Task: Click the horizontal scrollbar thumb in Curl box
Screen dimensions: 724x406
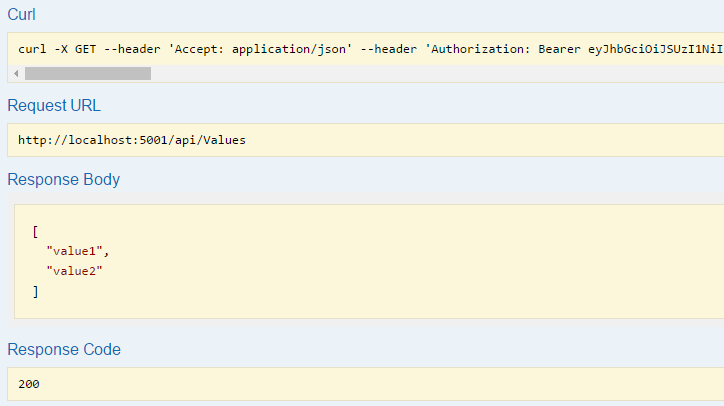Action: click(88, 73)
